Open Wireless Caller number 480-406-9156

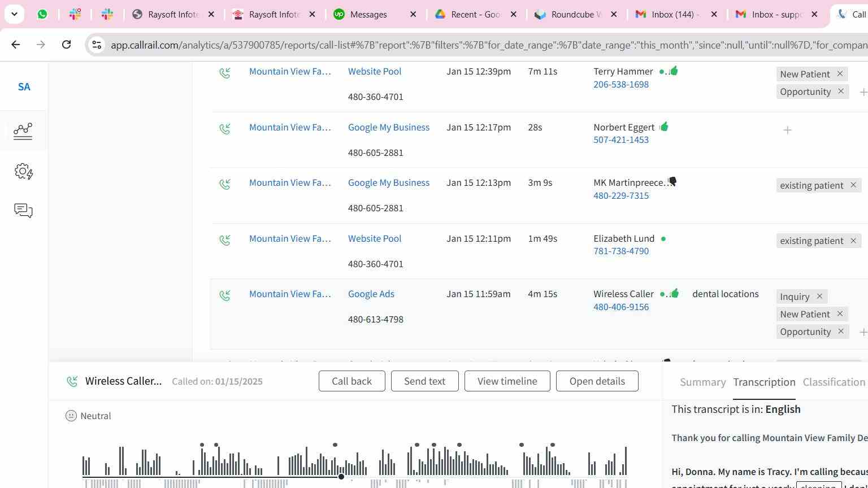[x=621, y=307]
